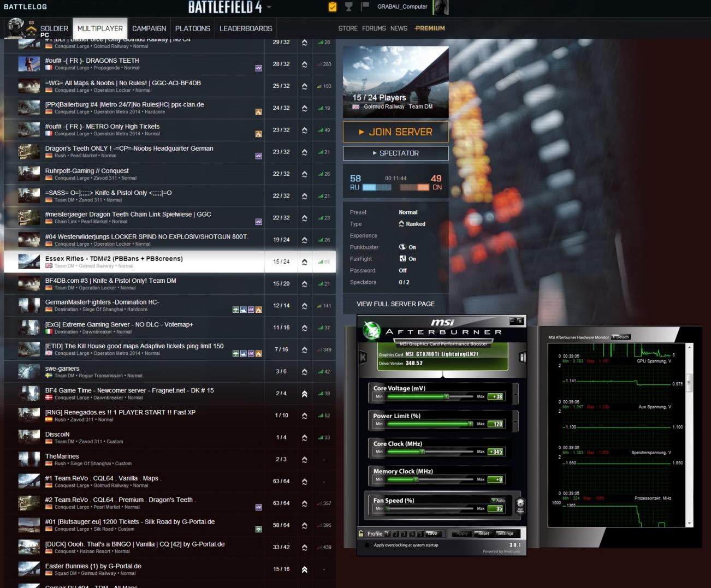Click DLC badge in Ballerburg #4 row
Viewport: 711px width, 588px height.
[258, 112]
